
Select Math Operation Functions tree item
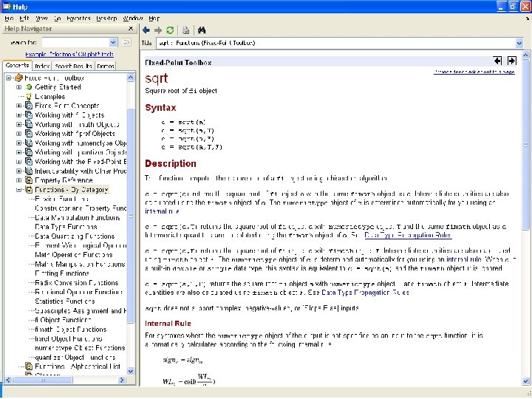(x=74, y=255)
